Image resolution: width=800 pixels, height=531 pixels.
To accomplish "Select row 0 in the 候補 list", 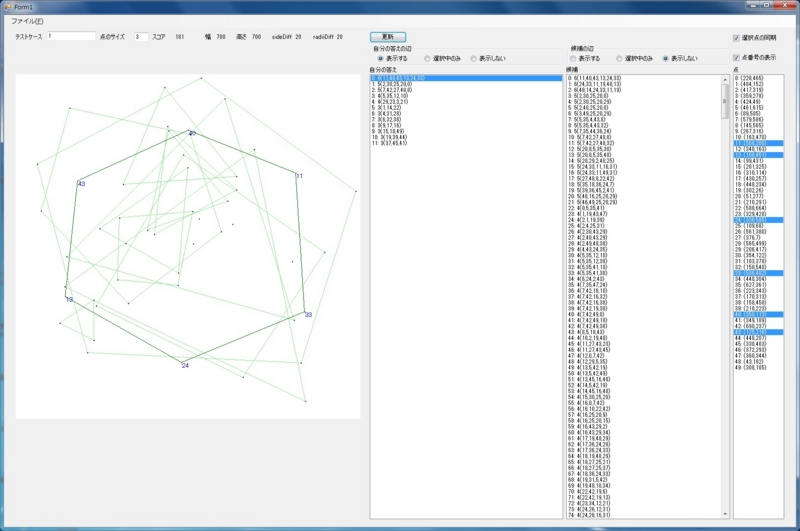I will [x=644, y=78].
